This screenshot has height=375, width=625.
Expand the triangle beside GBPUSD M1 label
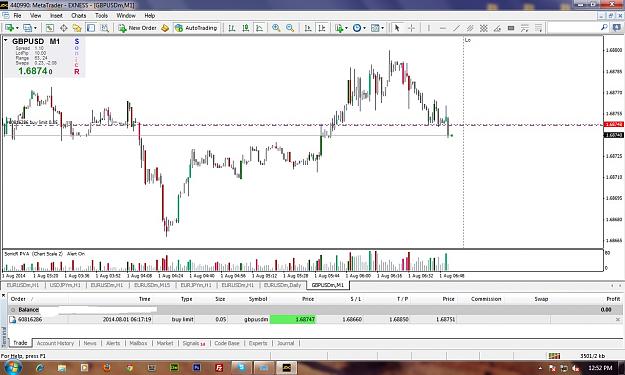(x=6, y=40)
